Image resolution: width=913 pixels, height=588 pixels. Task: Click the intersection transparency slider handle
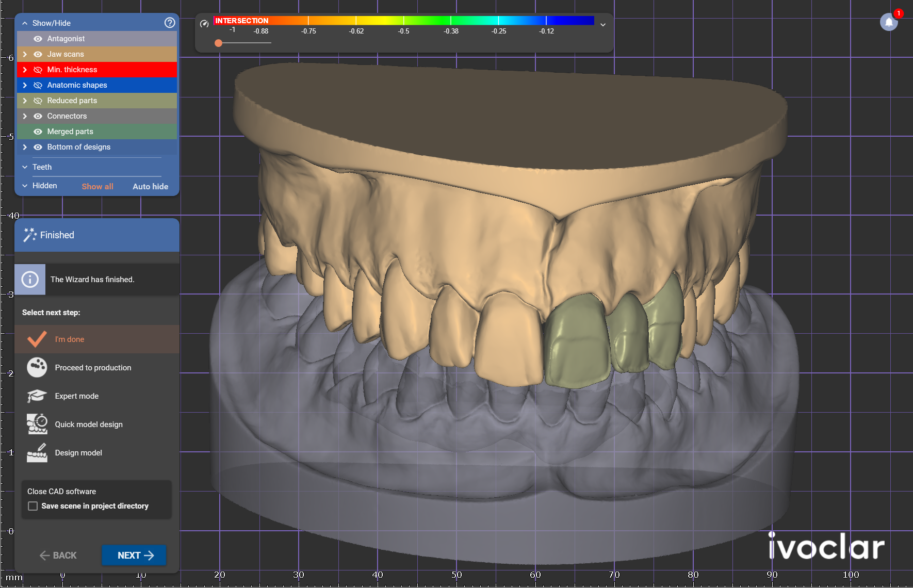click(219, 43)
